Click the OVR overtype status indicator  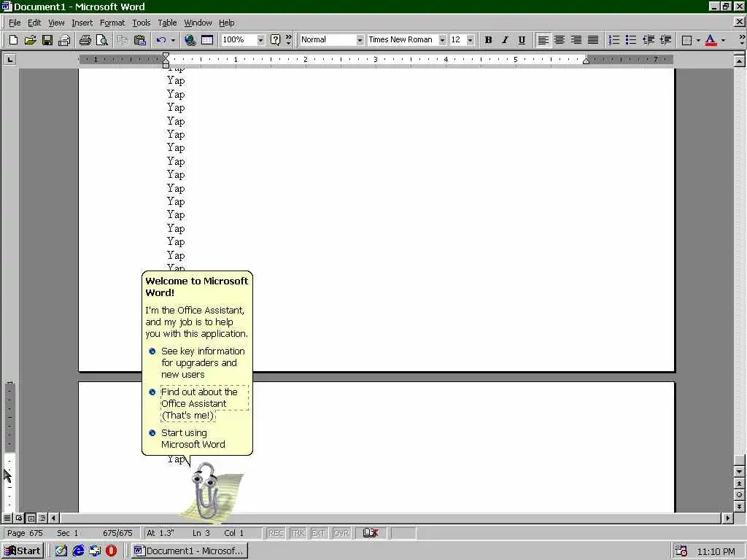[341, 533]
